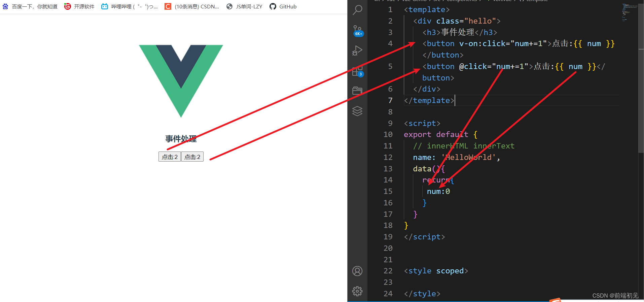Open the Run and Debug view

pyautogui.click(x=357, y=51)
